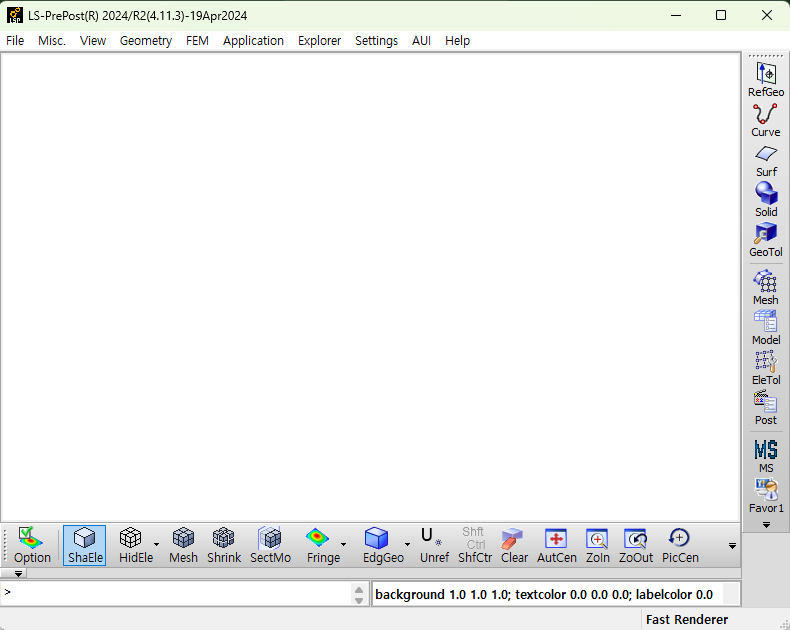
Task: Auto center the view with AutCen
Action: coord(557,545)
